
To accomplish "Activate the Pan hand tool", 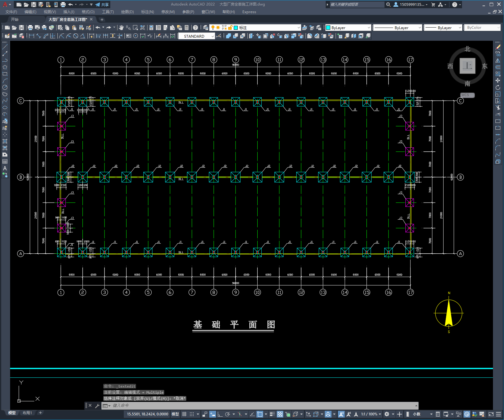I will click(121, 28).
